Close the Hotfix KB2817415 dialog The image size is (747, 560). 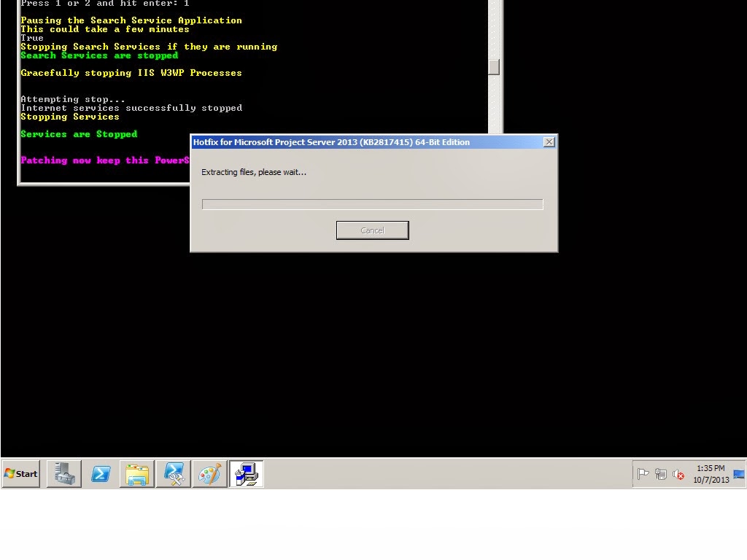(549, 142)
